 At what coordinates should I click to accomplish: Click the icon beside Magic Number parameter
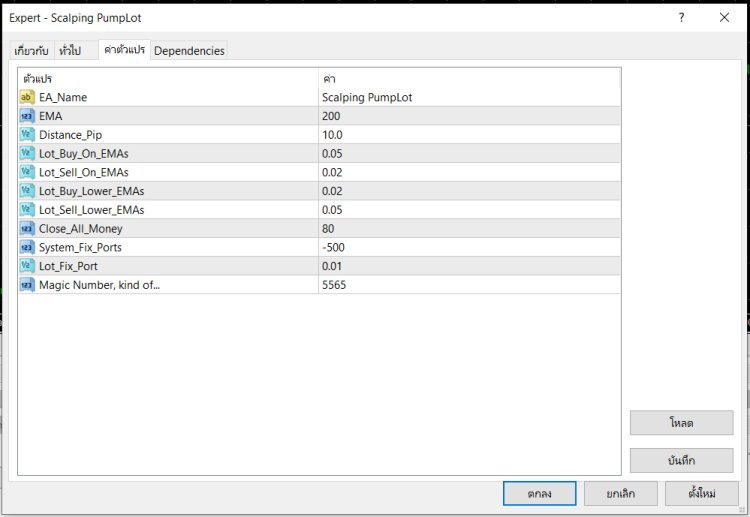27,285
